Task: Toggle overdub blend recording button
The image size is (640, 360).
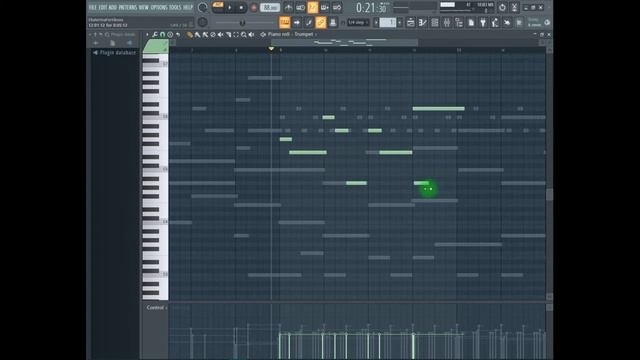Action: click(325, 7)
